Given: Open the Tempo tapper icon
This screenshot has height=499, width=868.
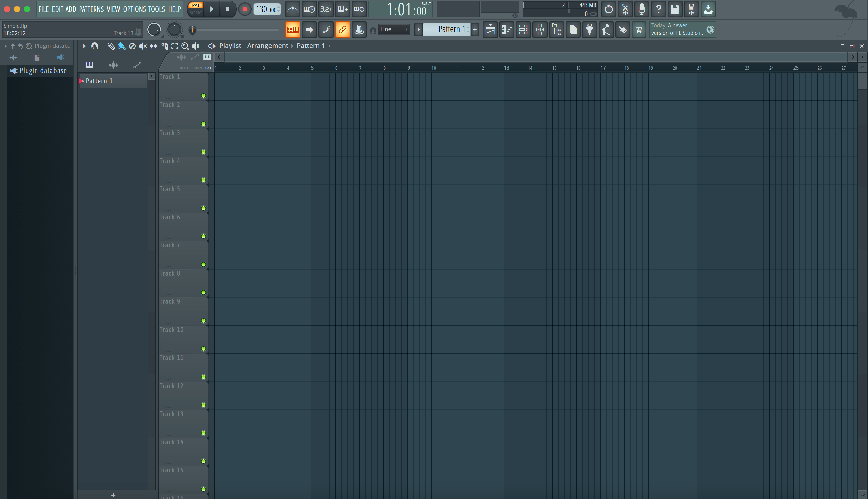Looking at the screenshot, I should (606, 30).
